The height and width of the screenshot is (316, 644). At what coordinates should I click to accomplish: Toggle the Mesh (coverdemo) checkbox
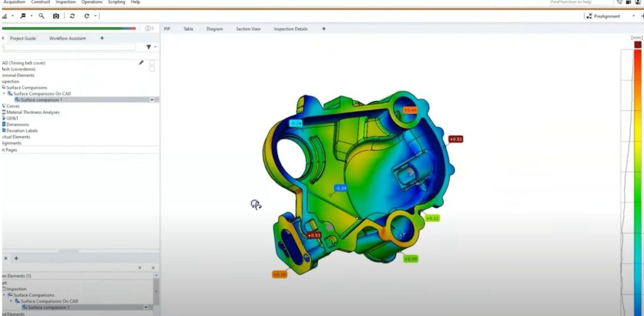point(152,69)
